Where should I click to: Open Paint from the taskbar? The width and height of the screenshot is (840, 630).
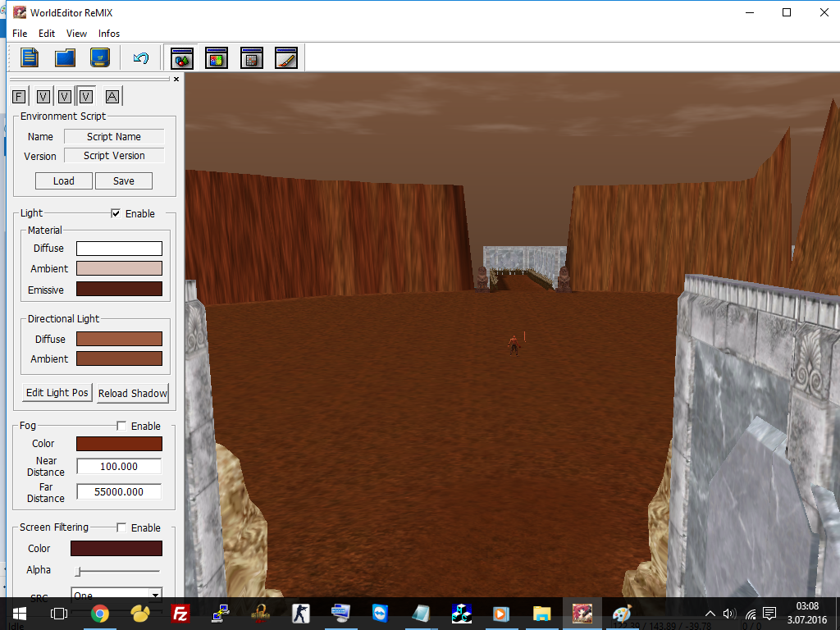[622, 614]
